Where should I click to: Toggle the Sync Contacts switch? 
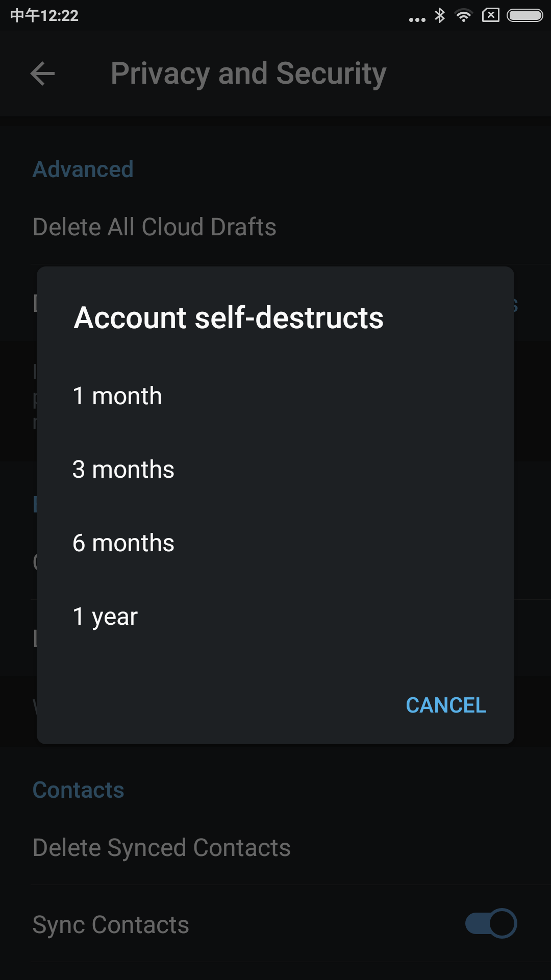(x=491, y=923)
